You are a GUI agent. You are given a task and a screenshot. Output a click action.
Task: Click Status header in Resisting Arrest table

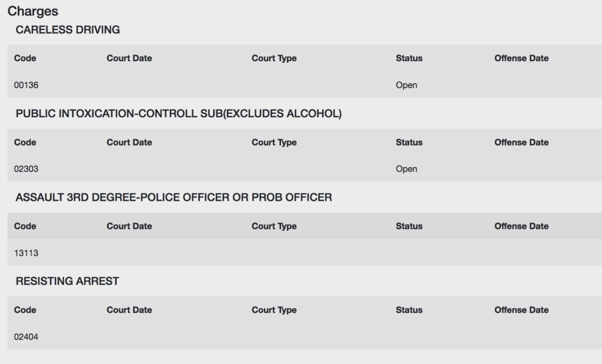pyautogui.click(x=409, y=310)
